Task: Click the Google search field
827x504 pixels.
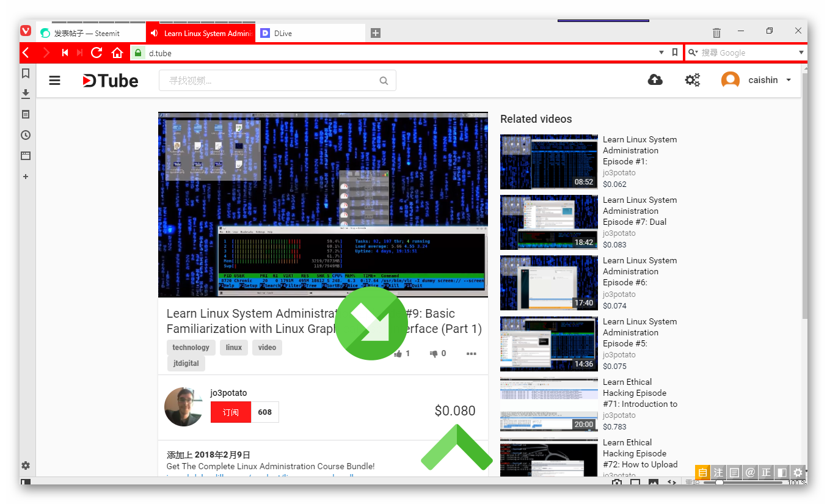Action: (x=748, y=53)
